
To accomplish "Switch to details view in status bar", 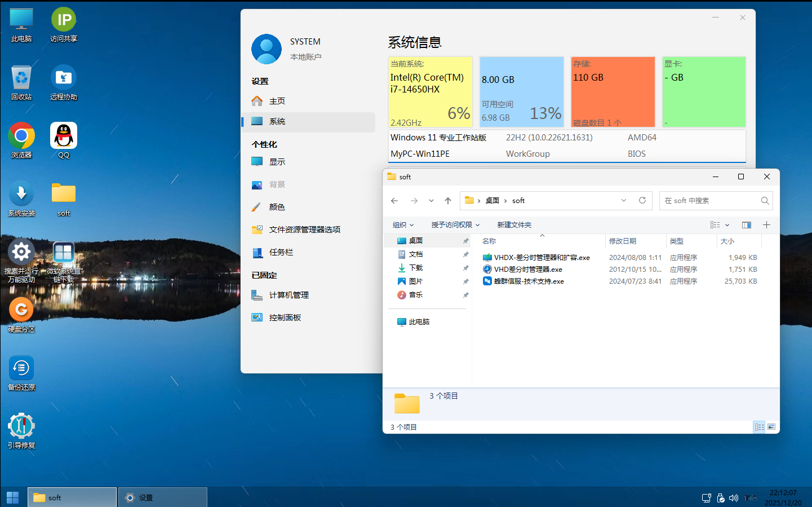I will [759, 427].
